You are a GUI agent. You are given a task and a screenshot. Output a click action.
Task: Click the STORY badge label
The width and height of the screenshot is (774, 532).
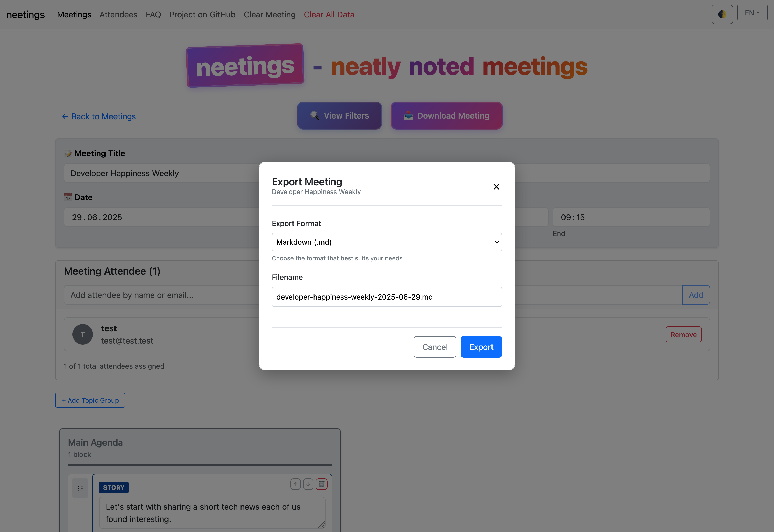(x=114, y=487)
